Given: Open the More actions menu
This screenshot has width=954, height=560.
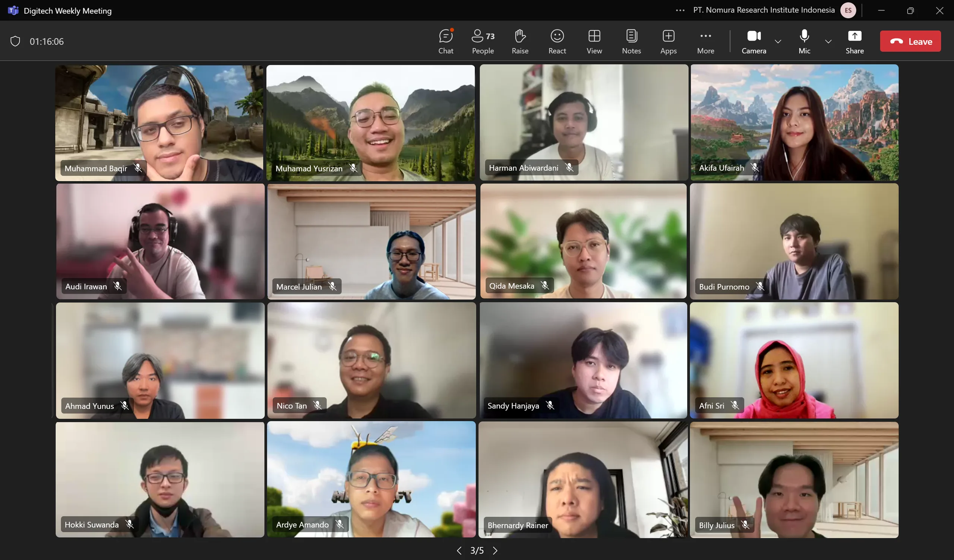Looking at the screenshot, I should pos(705,41).
